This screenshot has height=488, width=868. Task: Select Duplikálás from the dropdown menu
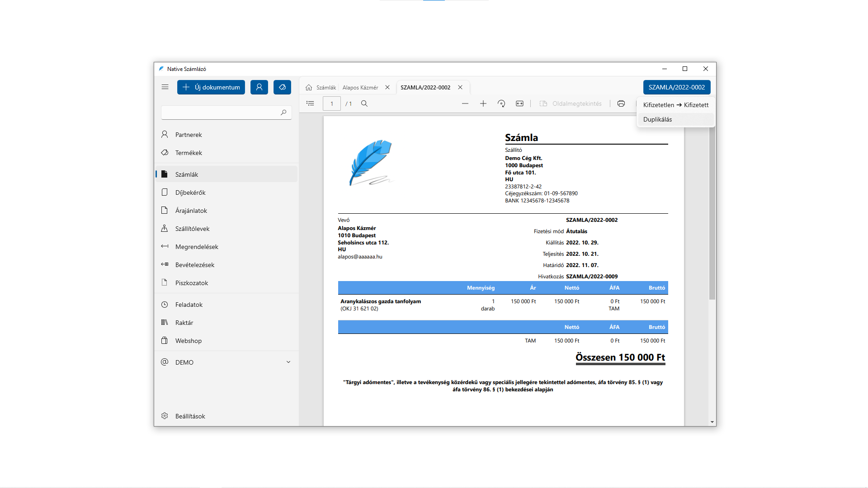coord(657,119)
